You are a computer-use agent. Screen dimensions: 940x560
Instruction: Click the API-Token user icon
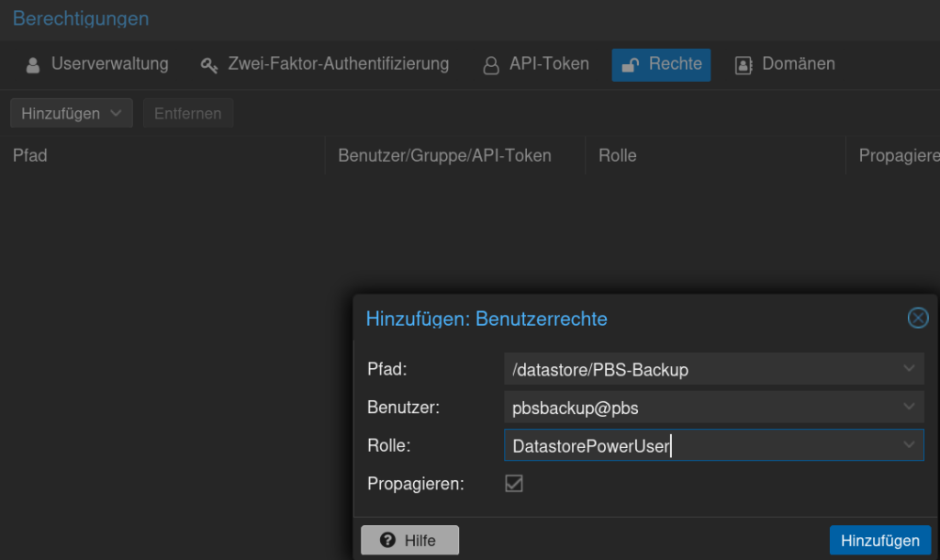tap(491, 65)
